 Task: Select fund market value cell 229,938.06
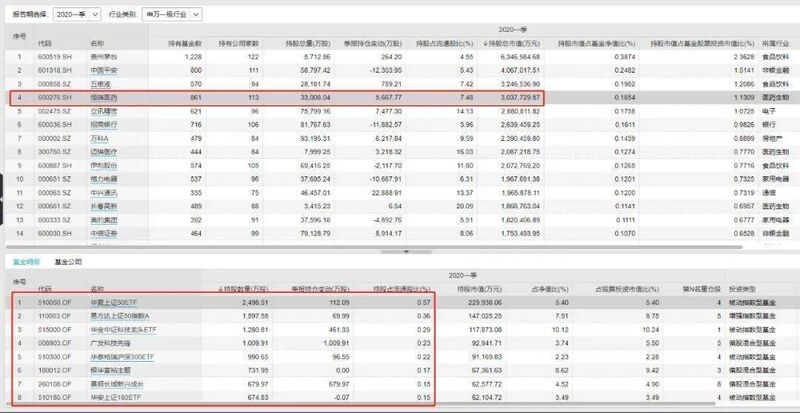click(x=484, y=303)
